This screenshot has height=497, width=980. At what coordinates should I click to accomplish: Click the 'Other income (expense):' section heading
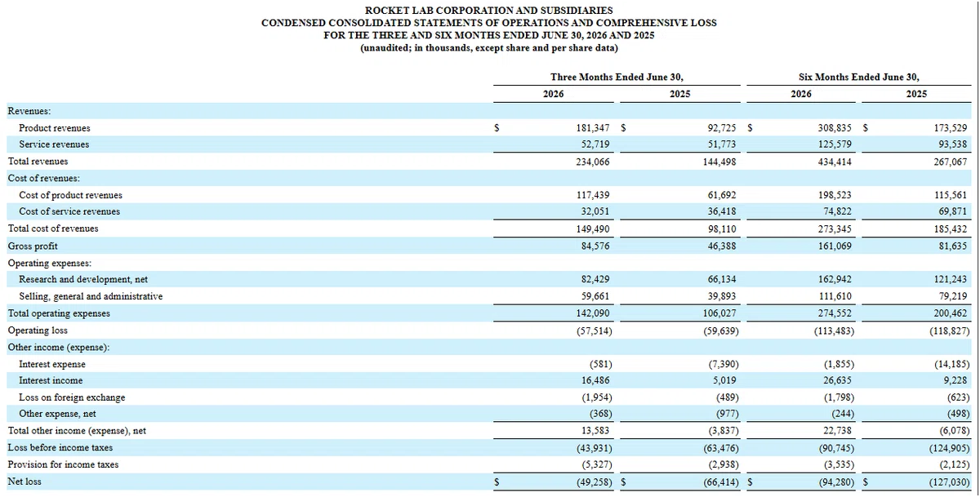tap(58, 347)
